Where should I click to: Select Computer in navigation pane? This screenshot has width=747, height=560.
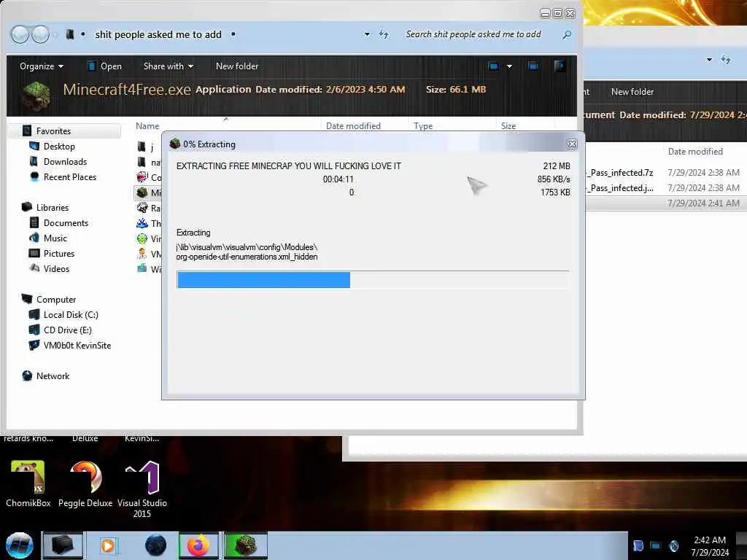pos(55,300)
